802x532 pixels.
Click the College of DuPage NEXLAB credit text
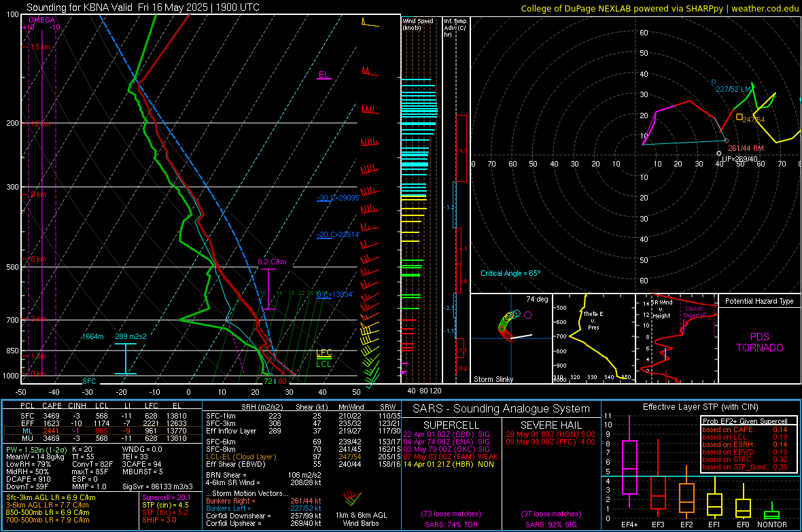coord(659,8)
